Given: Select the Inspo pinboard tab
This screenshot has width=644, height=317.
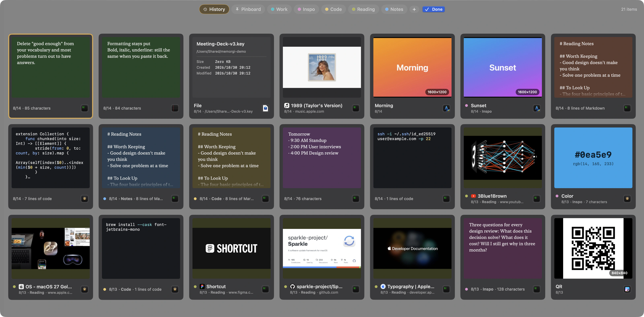Looking at the screenshot, I should click(x=306, y=9).
